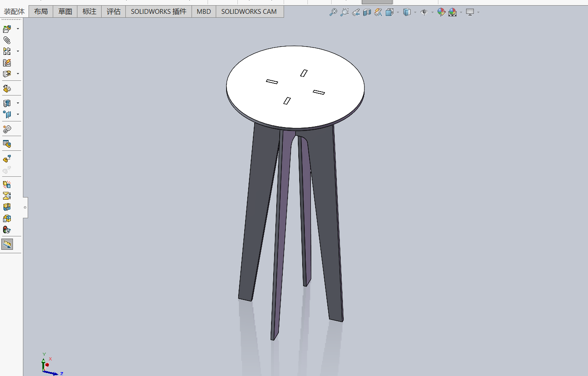Click the greyed Explode Line Sketch icon

click(7, 170)
